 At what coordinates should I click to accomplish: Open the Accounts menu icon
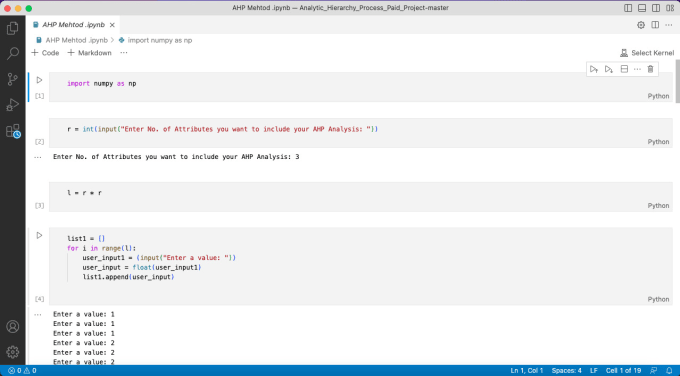pyautogui.click(x=13, y=327)
